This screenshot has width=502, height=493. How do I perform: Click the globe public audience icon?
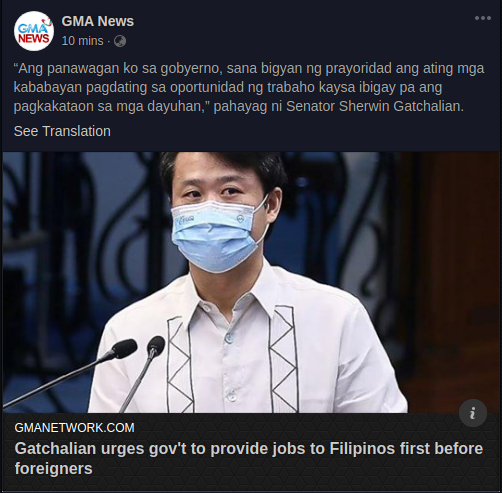click(120, 41)
